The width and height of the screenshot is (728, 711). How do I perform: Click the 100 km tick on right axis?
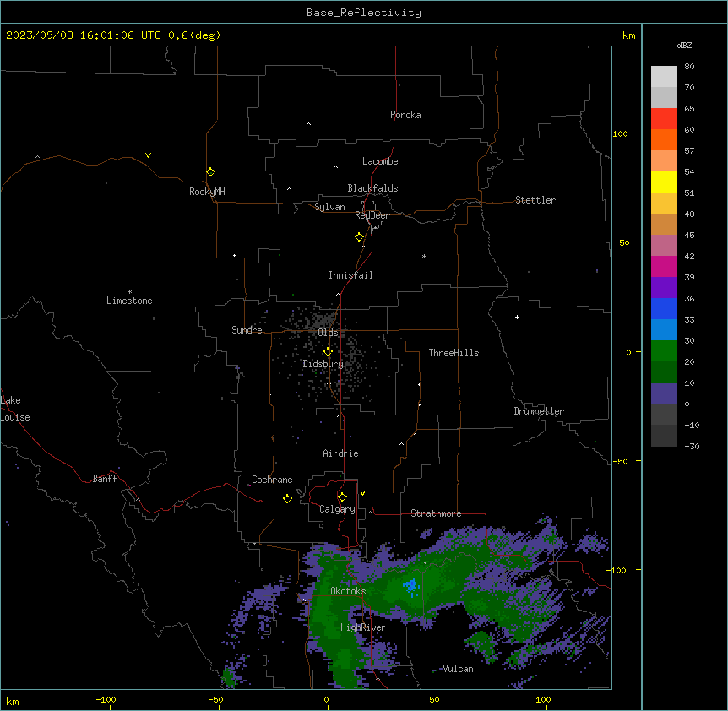click(620, 133)
